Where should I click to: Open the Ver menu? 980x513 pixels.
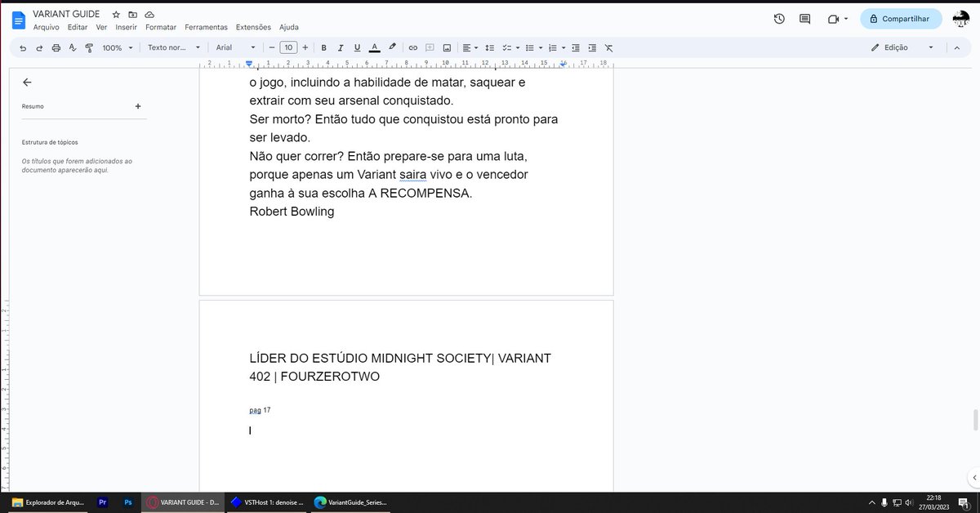tap(101, 27)
